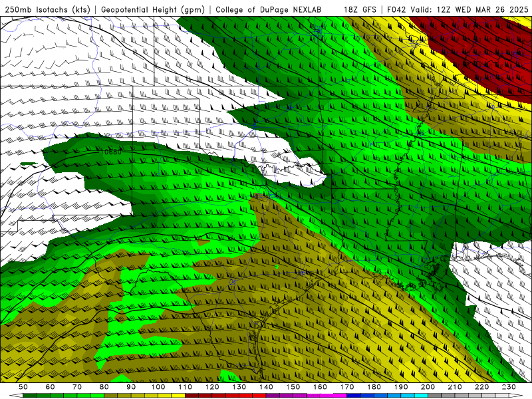
Task: Select the purple swatch starting at 140
Action: click(x=273, y=396)
